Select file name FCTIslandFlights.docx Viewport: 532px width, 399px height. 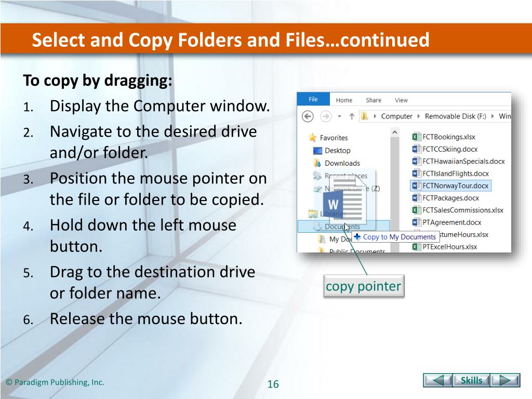click(455, 174)
